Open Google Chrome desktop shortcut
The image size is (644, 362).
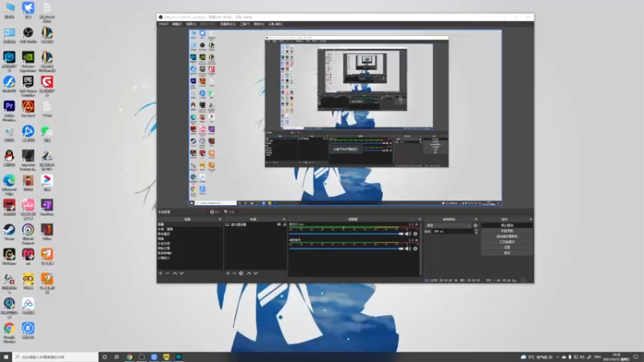click(9, 328)
